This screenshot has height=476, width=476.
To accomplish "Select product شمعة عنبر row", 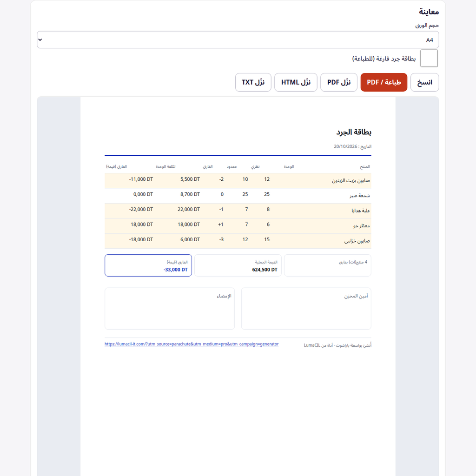I will [x=238, y=196].
